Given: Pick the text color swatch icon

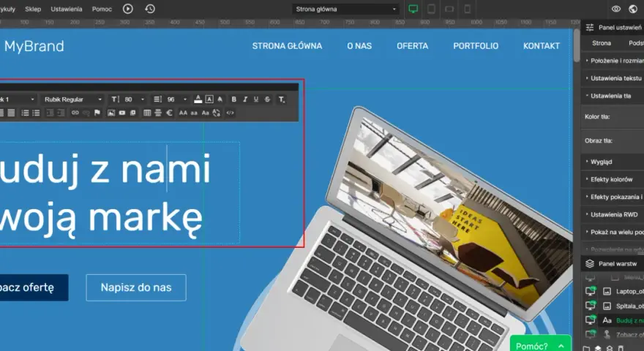Looking at the screenshot, I should (x=198, y=99).
